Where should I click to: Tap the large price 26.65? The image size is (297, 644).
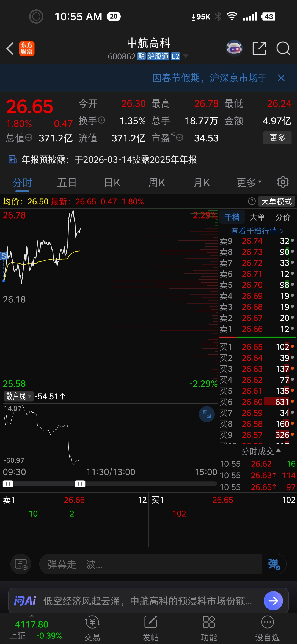coord(29,107)
